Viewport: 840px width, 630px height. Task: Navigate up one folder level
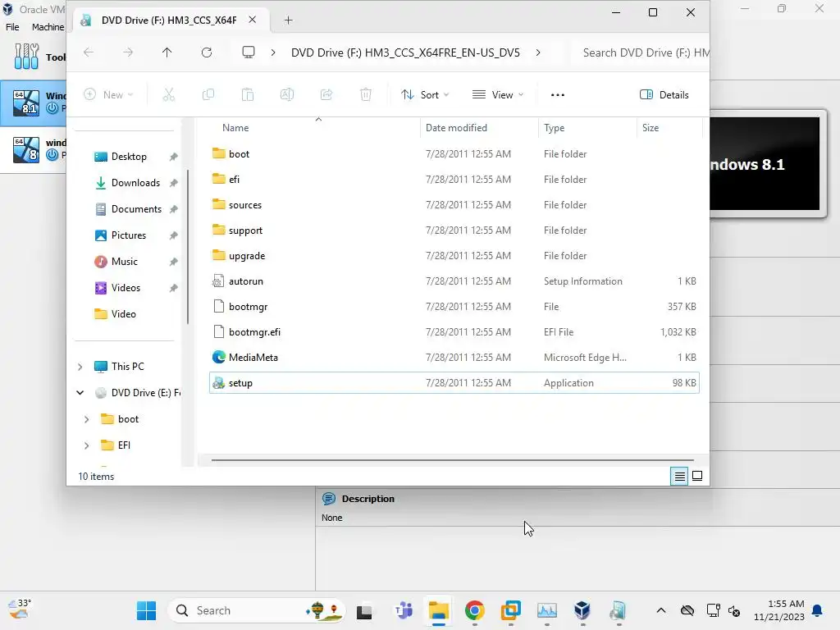point(167,52)
